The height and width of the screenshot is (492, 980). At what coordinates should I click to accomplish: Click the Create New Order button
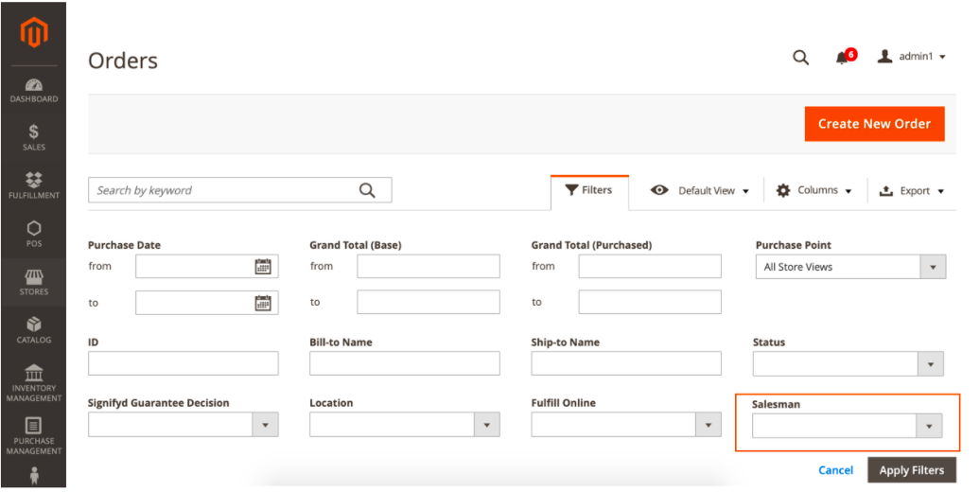pos(874,124)
